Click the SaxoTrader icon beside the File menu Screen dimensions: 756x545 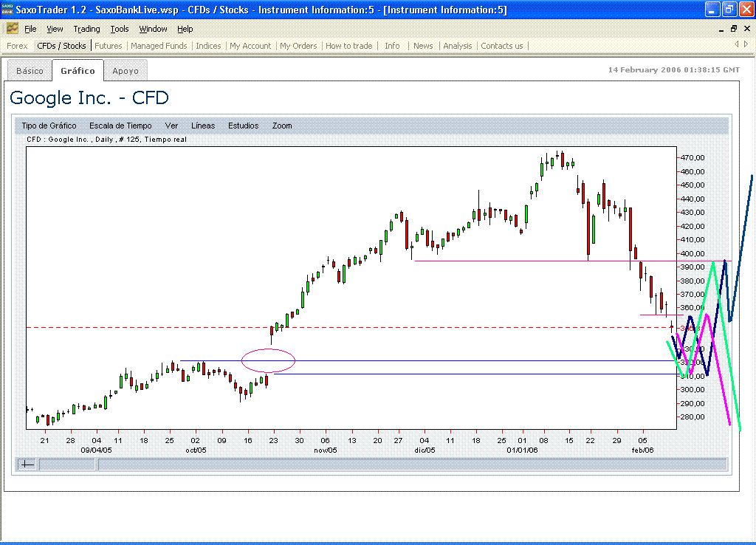(12, 29)
